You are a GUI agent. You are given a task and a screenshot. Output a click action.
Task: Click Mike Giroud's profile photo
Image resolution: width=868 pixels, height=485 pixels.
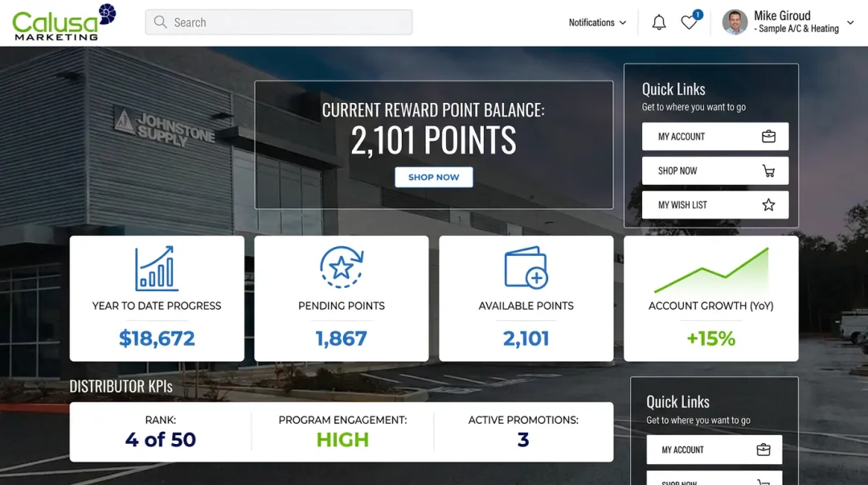pos(735,23)
